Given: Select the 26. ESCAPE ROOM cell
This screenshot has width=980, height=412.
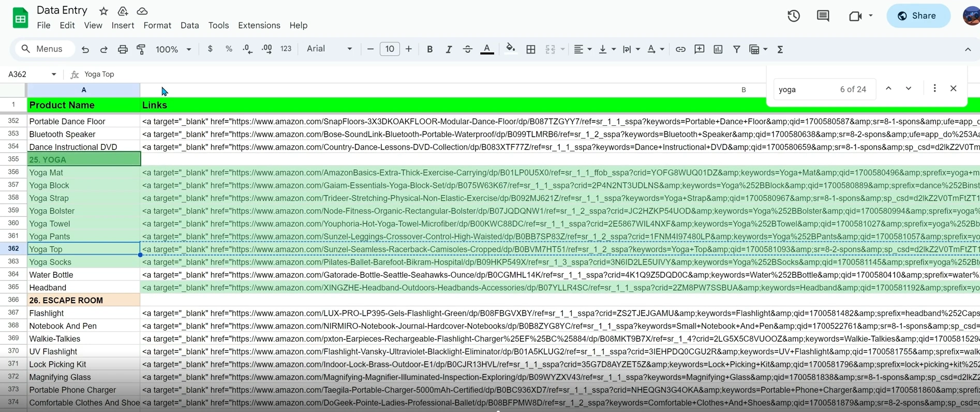Looking at the screenshot, I should pos(84,300).
